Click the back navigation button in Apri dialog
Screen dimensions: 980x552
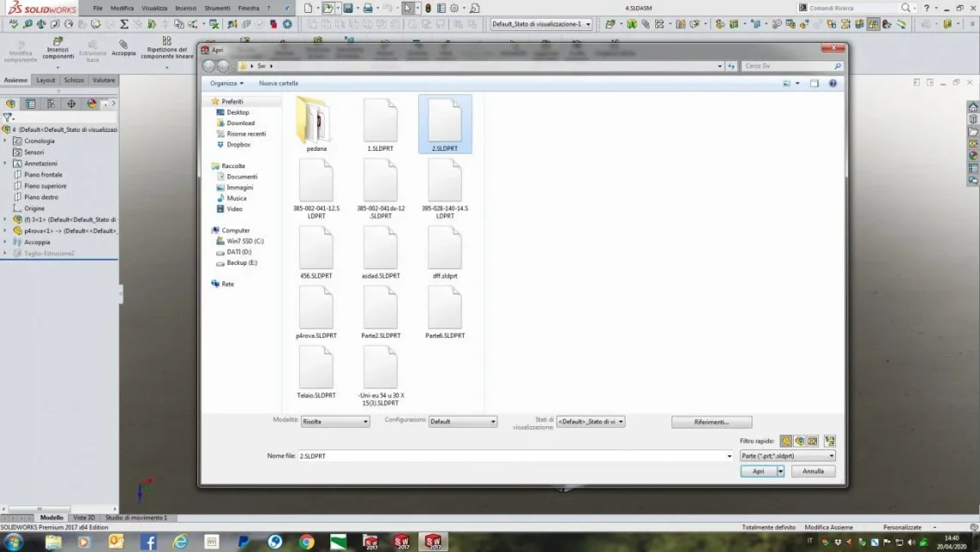(209, 66)
